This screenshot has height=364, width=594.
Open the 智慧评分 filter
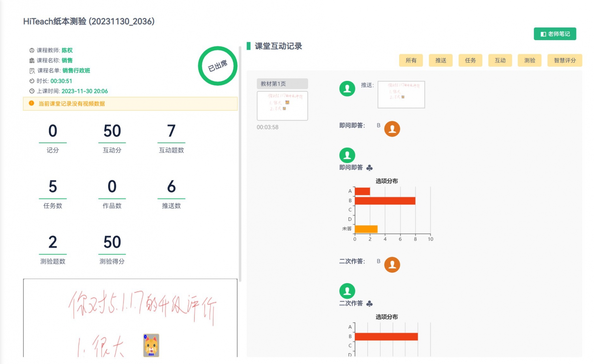point(564,60)
